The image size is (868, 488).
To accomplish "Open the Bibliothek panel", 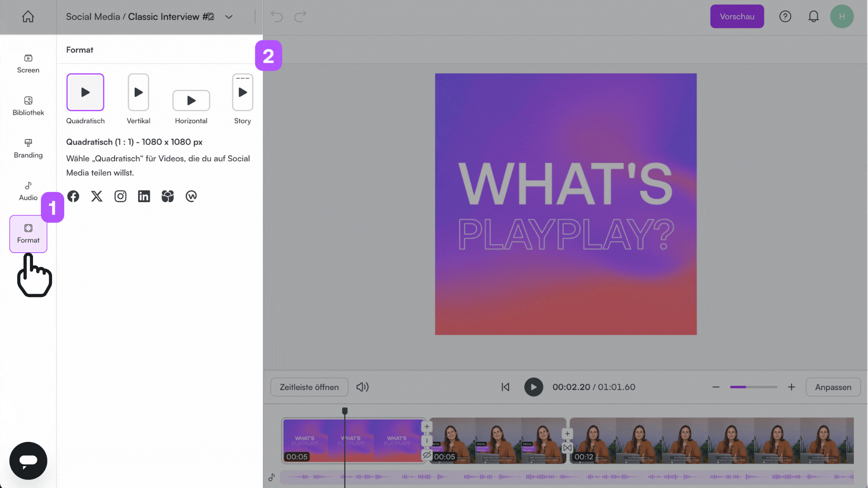I will coord(28,106).
